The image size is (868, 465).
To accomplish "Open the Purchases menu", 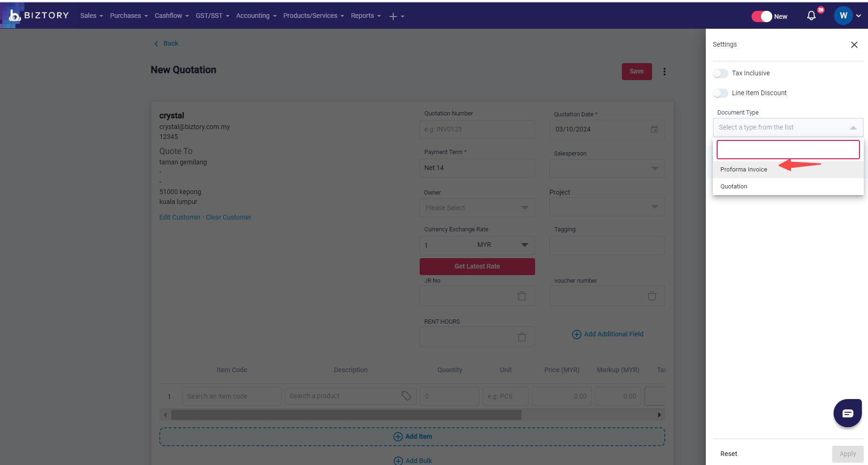I will point(129,16).
